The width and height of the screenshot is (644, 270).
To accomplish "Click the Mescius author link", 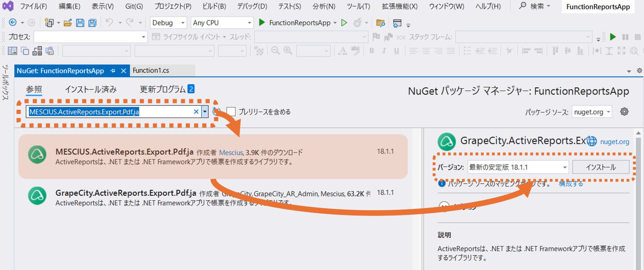I will click(x=231, y=153).
